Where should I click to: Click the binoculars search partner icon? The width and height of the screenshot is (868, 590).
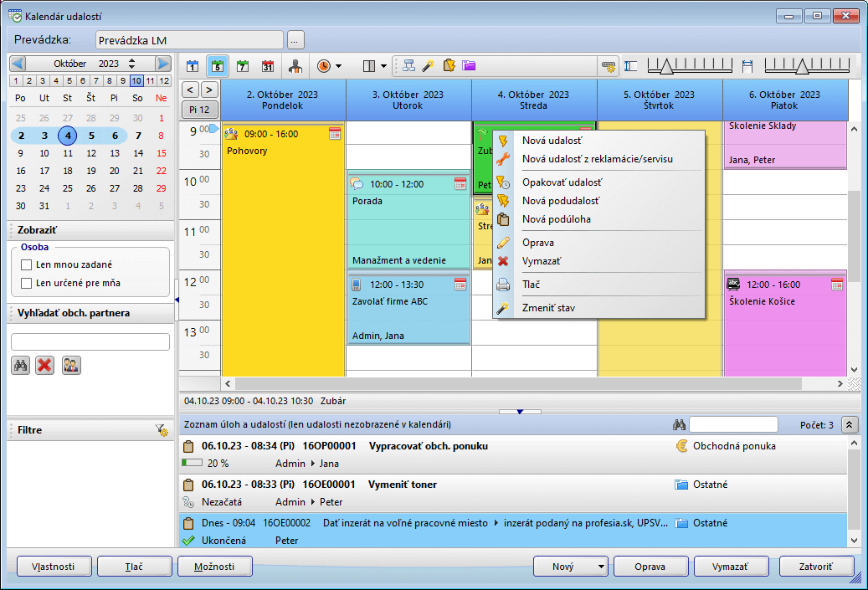click(x=21, y=365)
